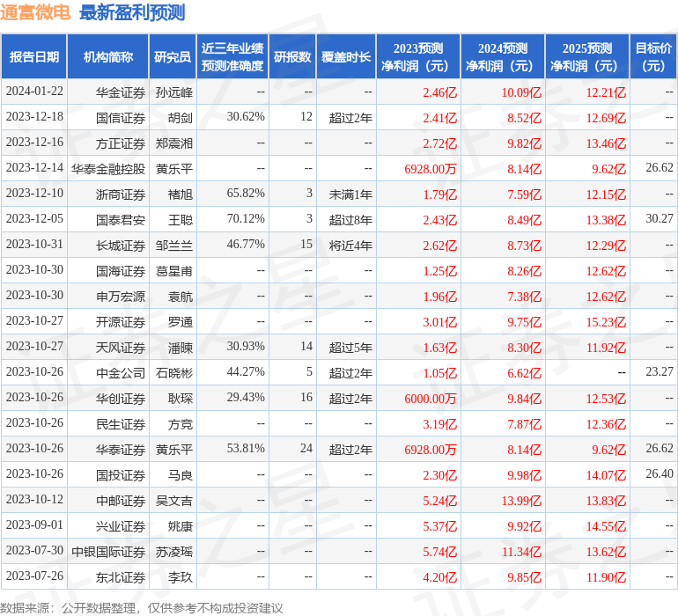Select 华泰金融控股 institution cell
Screen dimensions: 678x616
point(108,169)
